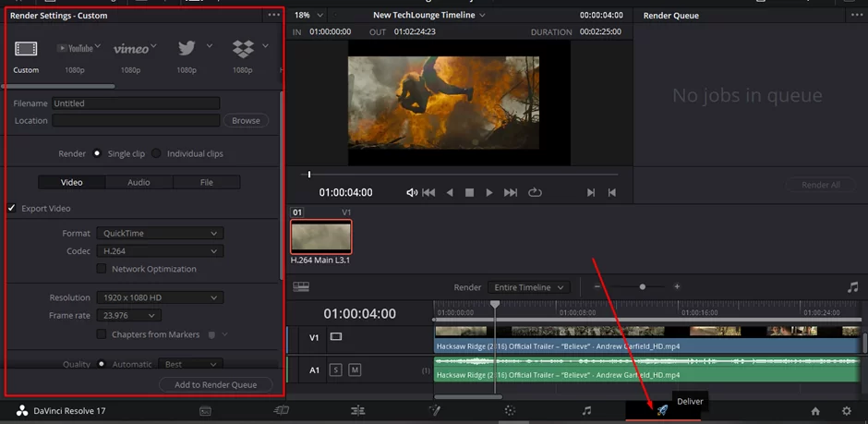Enable Chapters from Markers checkbox
This screenshot has height=424, width=868.
pos(102,334)
